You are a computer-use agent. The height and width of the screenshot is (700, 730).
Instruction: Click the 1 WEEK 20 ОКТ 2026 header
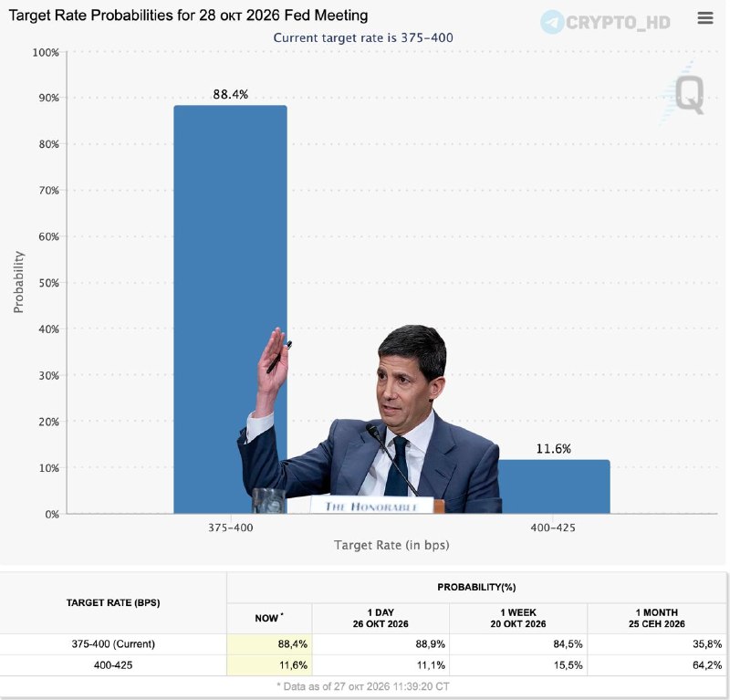(x=518, y=618)
